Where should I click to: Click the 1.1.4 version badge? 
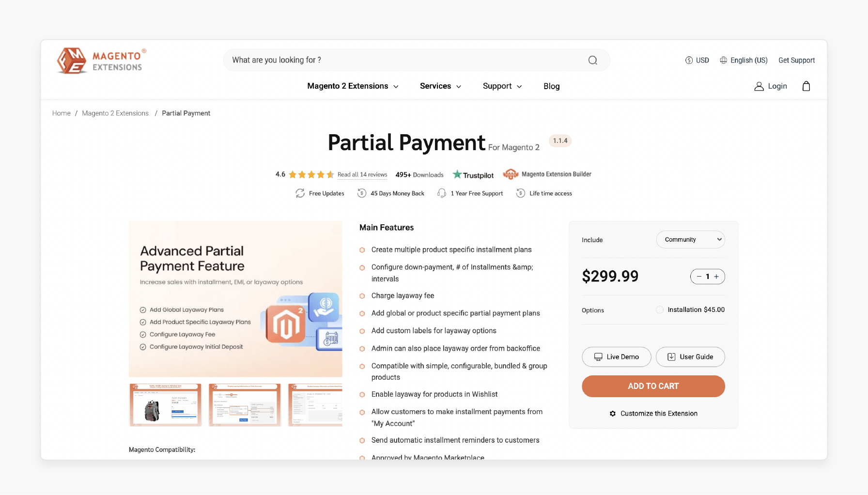click(x=560, y=141)
